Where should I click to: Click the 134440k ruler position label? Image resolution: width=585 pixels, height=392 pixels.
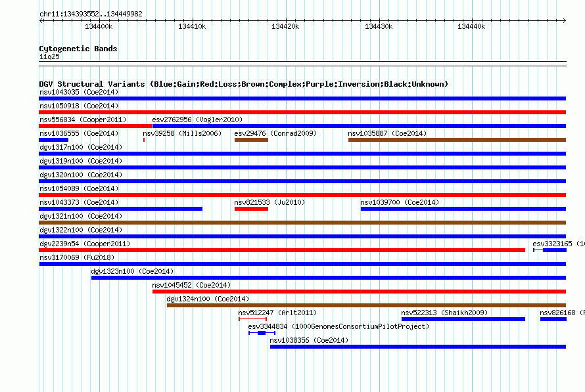[471, 26]
